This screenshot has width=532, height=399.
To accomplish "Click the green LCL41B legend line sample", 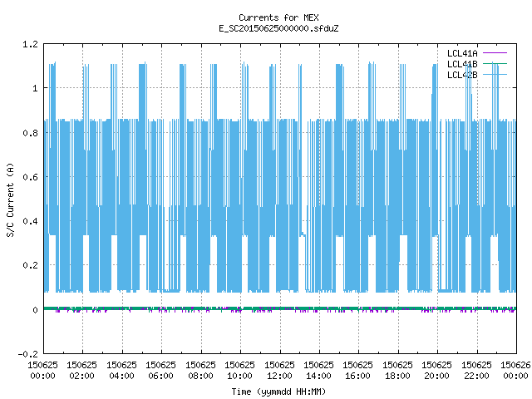I will pyautogui.click(x=495, y=64).
